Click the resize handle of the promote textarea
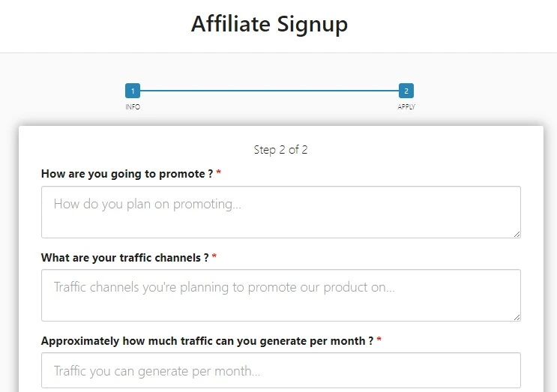This screenshot has width=557, height=392. [x=517, y=234]
